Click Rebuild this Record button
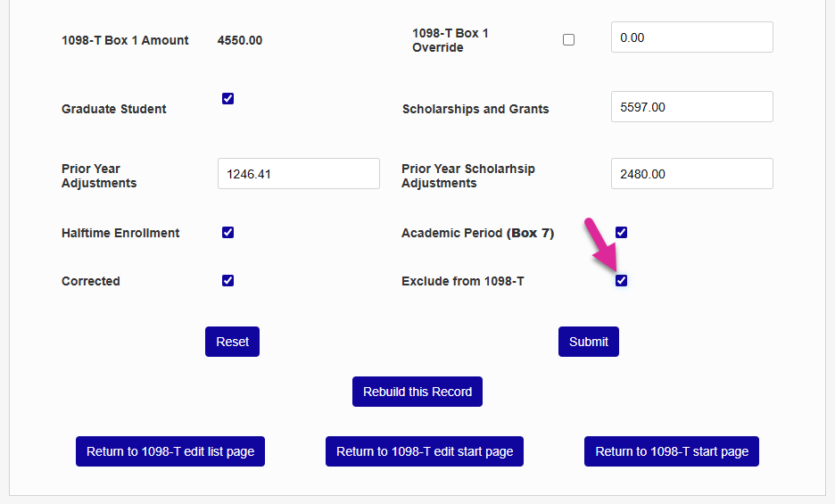 (417, 392)
